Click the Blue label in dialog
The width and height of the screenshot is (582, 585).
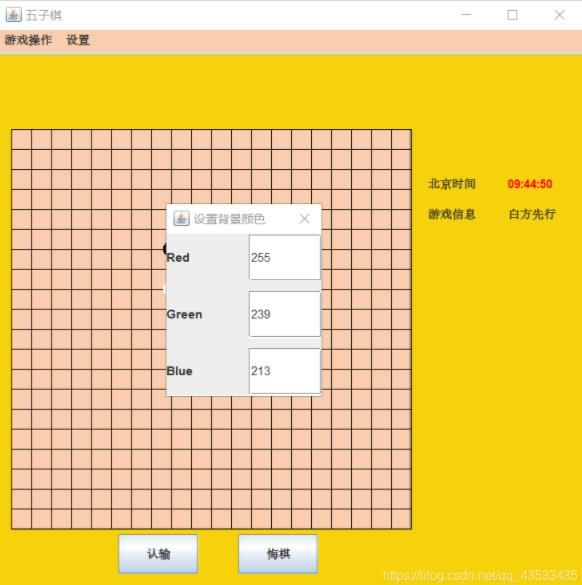pyautogui.click(x=179, y=371)
